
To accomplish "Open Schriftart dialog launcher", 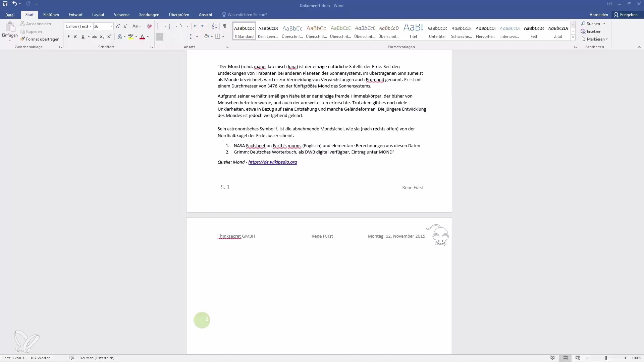I will coord(152,47).
